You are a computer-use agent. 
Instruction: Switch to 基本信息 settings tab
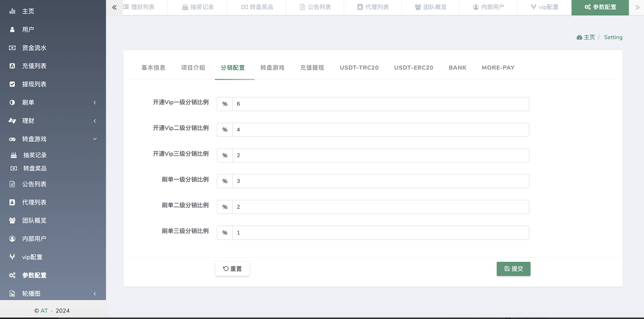point(153,68)
